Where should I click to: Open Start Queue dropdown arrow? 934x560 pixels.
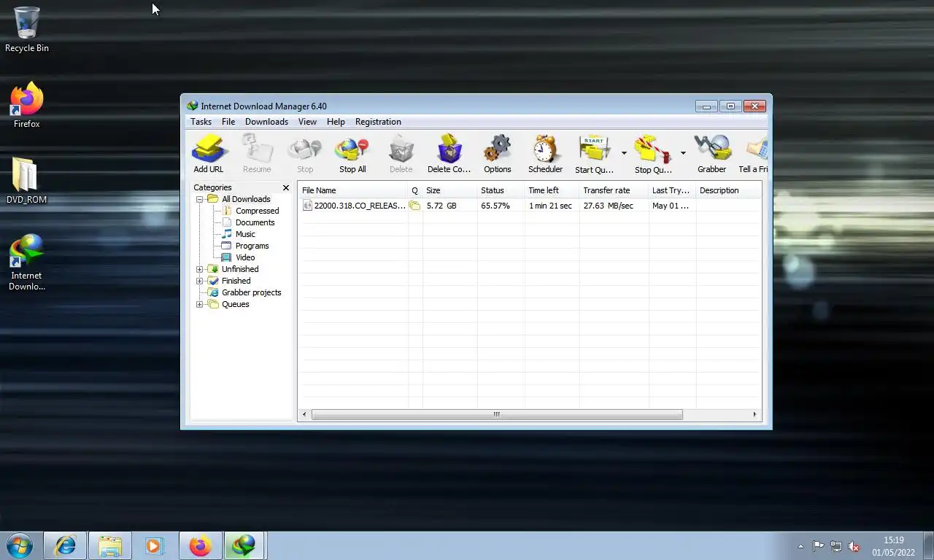tap(624, 153)
